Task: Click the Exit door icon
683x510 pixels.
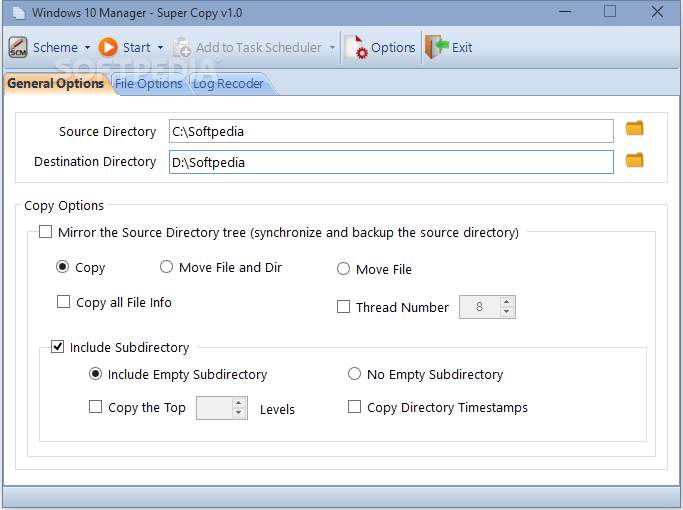Action: (437, 47)
